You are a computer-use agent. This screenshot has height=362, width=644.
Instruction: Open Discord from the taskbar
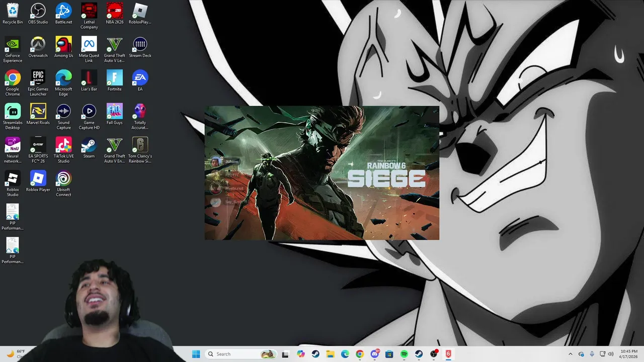[x=375, y=354]
